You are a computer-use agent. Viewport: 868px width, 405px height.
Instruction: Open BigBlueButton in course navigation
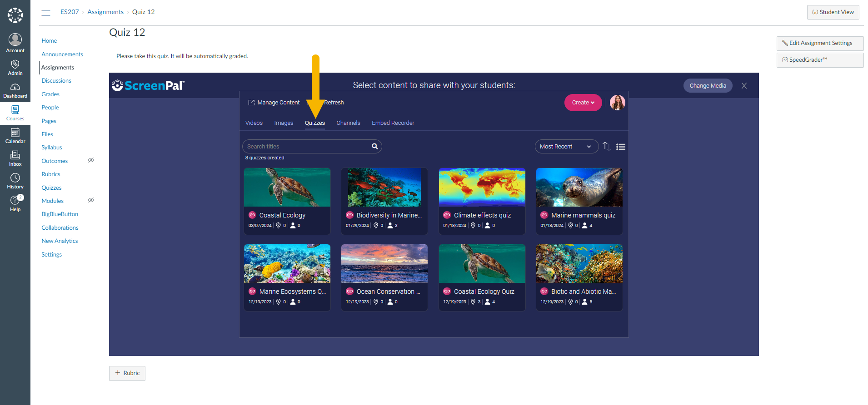tap(60, 214)
